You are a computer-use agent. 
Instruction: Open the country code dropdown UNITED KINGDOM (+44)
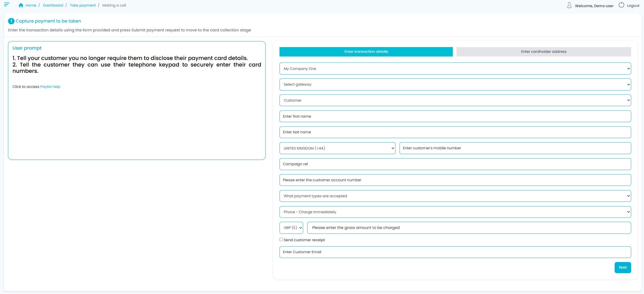coord(337,148)
